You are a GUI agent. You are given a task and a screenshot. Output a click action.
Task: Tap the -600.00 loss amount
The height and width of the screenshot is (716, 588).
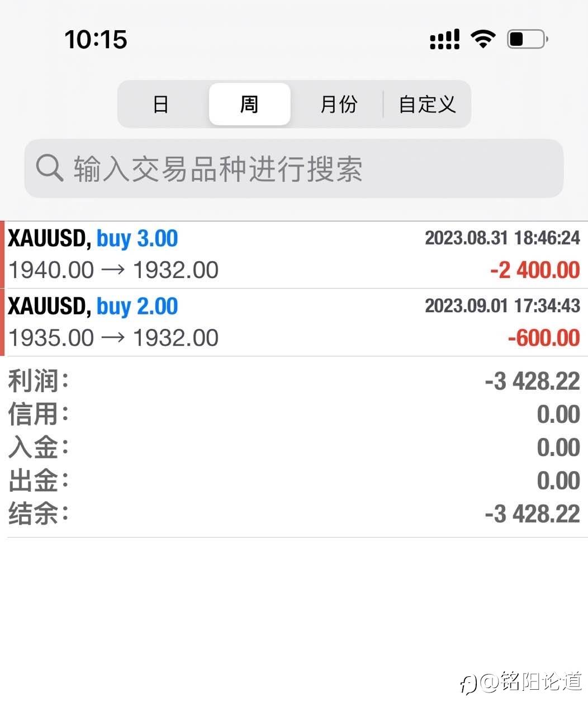[543, 338]
